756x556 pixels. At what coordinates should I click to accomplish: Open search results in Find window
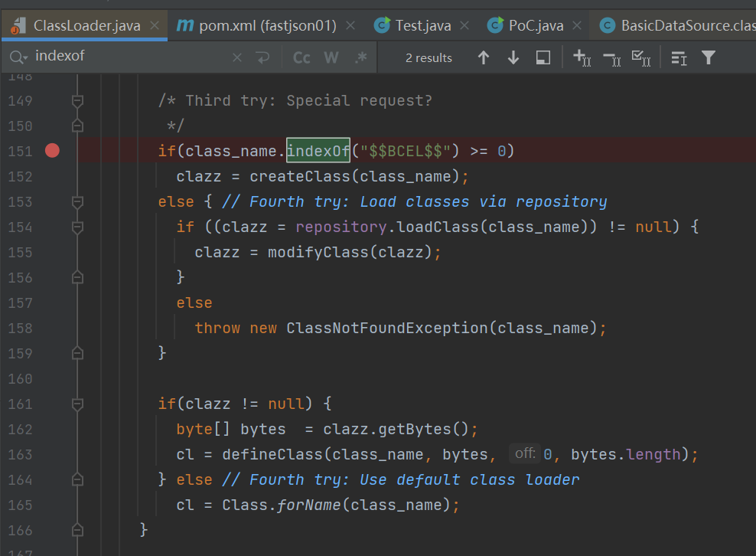click(543, 57)
